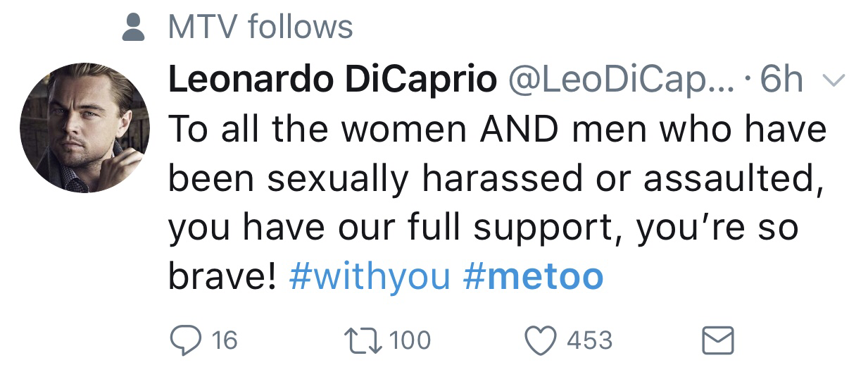Open the circular profile avatar
The width and height of the screenshot is (868, 370).
click(84, 127)
